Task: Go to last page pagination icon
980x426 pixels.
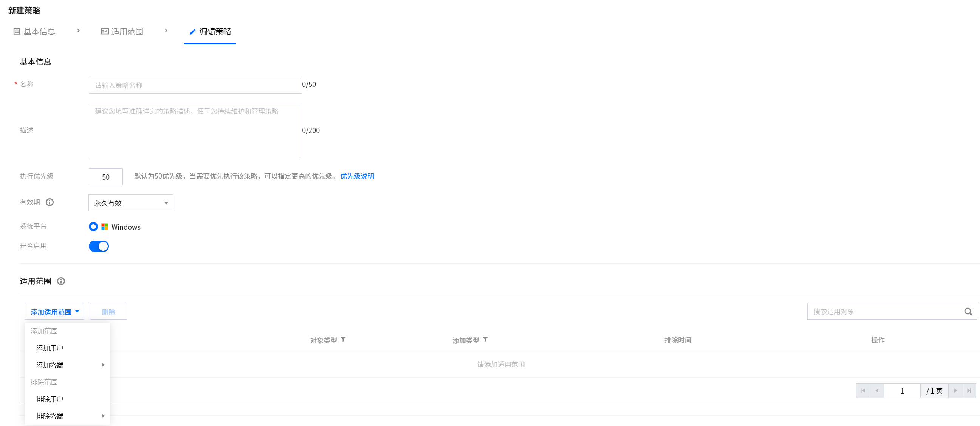Action: 969,390
